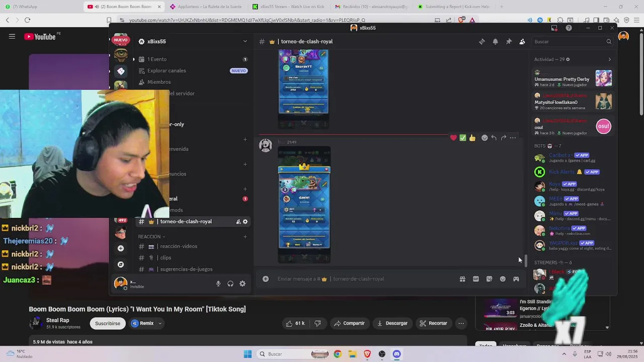Image resolution: width=644 pixels, height=362 pixels.
Task: Open the Discord threads icon in channel header
Action: coord(482,42)
